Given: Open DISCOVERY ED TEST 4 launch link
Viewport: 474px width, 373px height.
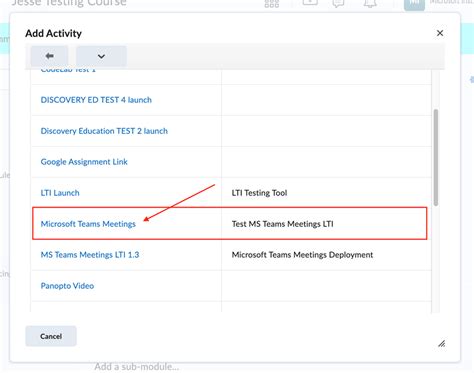Looking at the screenshot, I should 96,100.
